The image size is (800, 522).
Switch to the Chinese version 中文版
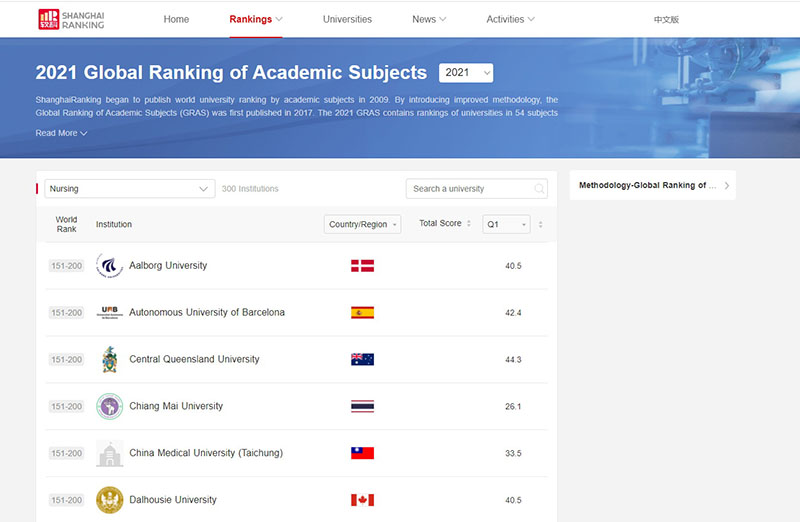[666, 19]
